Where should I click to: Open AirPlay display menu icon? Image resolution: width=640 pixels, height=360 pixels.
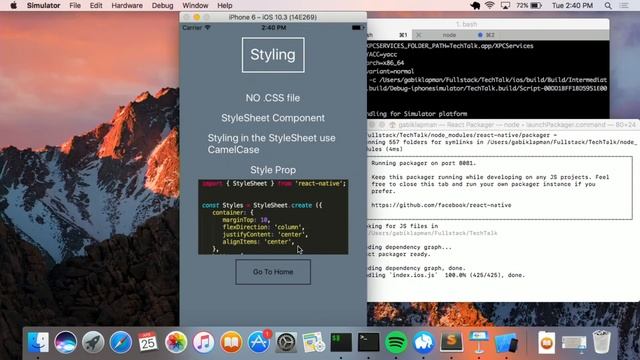click(505, 5)
